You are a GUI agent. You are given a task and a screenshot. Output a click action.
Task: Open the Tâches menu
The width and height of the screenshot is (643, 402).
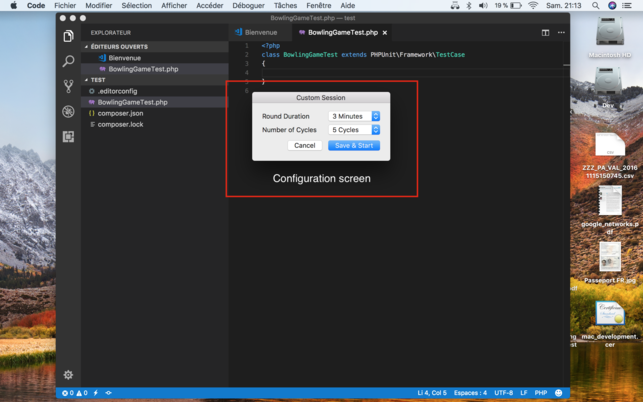point(285,5)
